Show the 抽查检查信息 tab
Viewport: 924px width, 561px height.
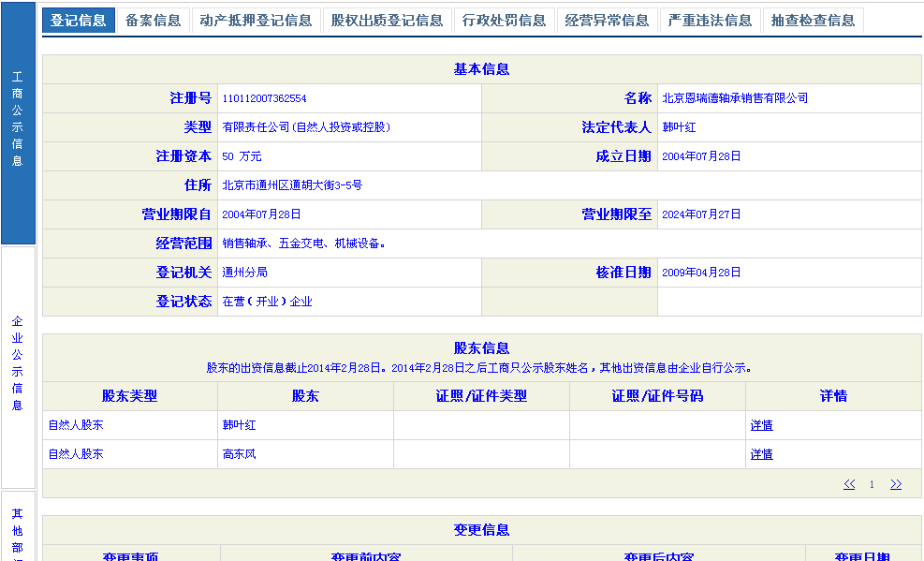coord(814,21)
